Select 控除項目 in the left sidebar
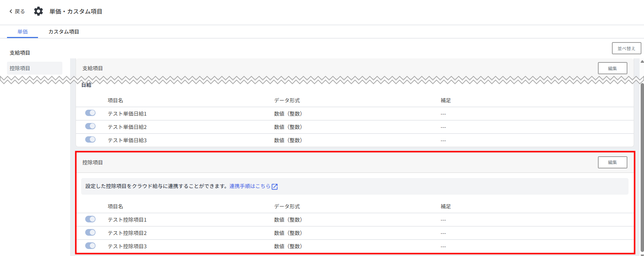The width and height of the screenshot is (644, 256). coord(20,68)
